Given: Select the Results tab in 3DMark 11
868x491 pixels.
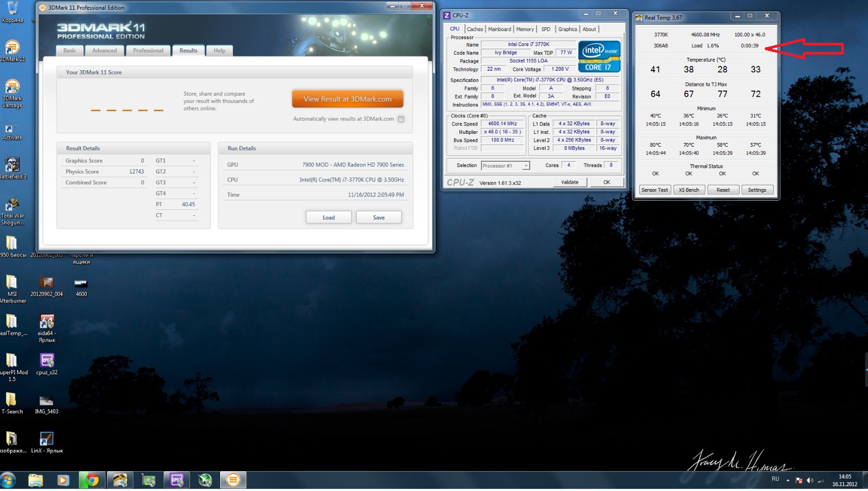Looking at the screenshot, I should pos(188,51).
